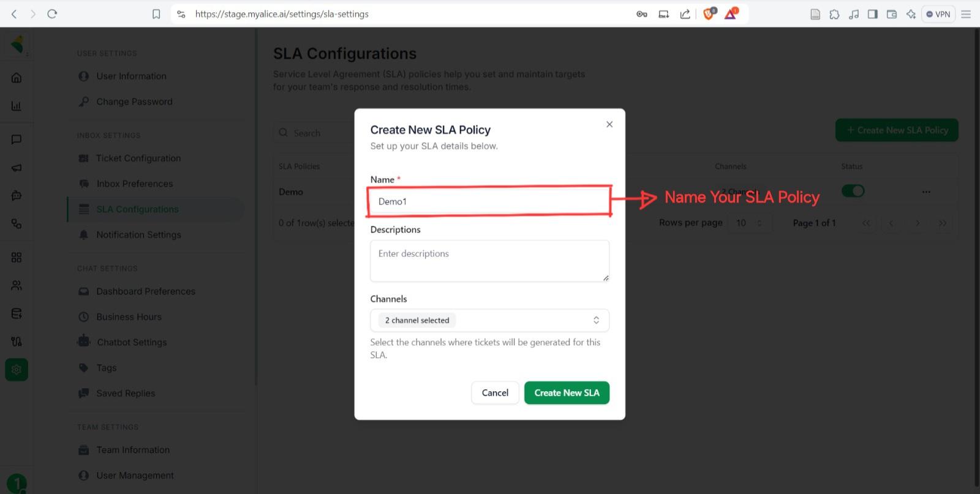Image resolution: width=980 pixels, height=494 pixels.
Task: Open Tags settings
Action: click(106, 368)
